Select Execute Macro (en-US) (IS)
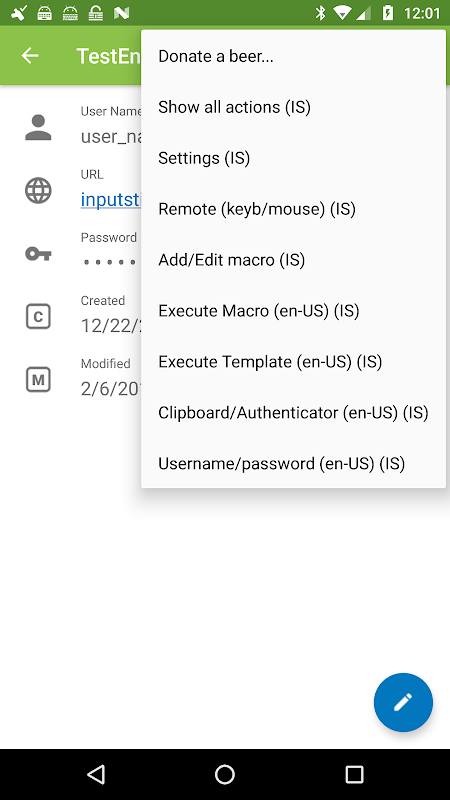 pyautogui.click(x=293, y=311)
